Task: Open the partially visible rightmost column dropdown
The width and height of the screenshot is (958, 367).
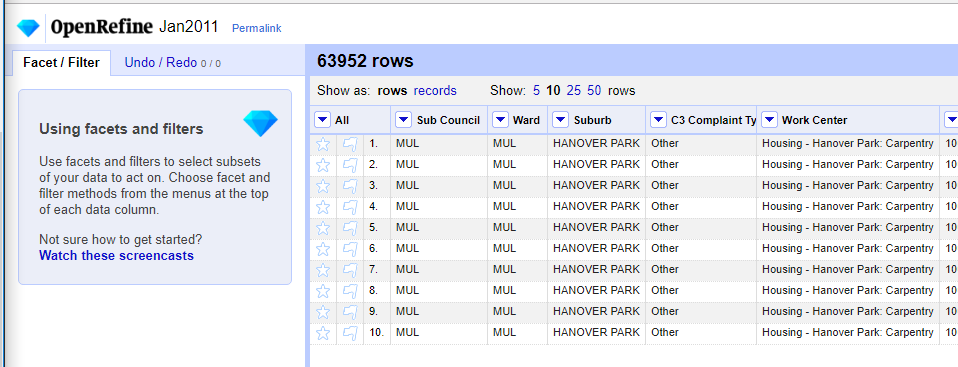Action: click(952, 120)
